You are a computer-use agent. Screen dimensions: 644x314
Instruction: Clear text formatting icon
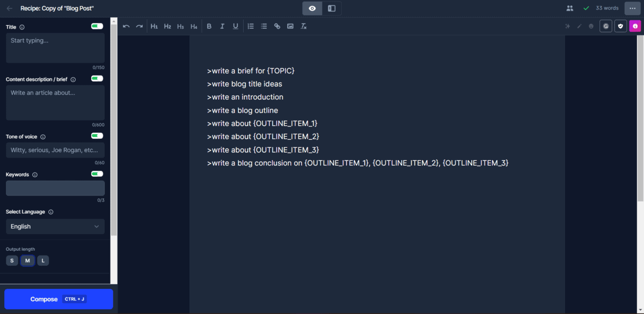point(304,26)
